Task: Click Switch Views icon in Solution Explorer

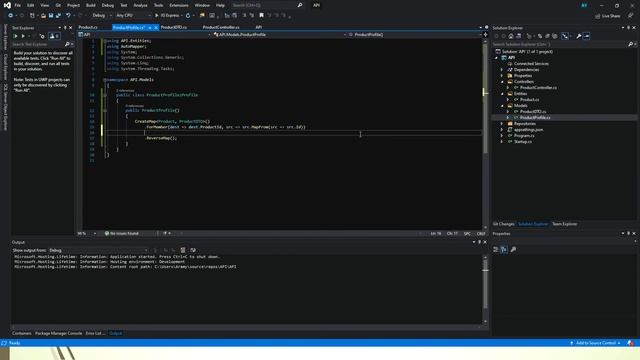Action: pyautogui.click(x=518, y=36)
